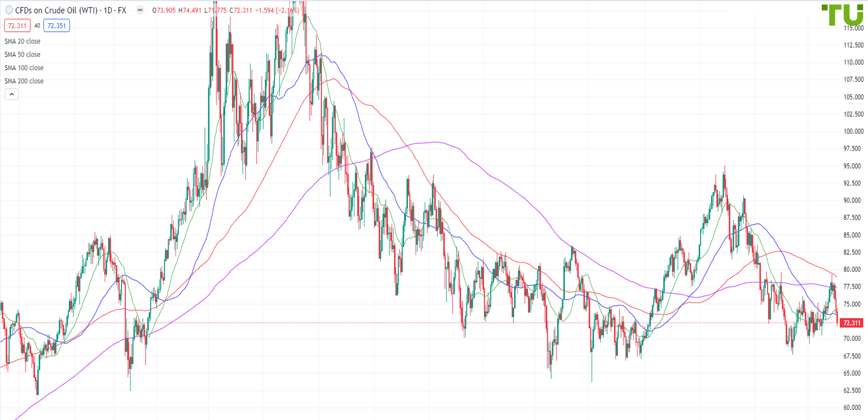Viewport: 868px width, 420px height.
Task: Open the CFDs on Crude Oil (WTI) symbol title
Action: pos(71,10)
